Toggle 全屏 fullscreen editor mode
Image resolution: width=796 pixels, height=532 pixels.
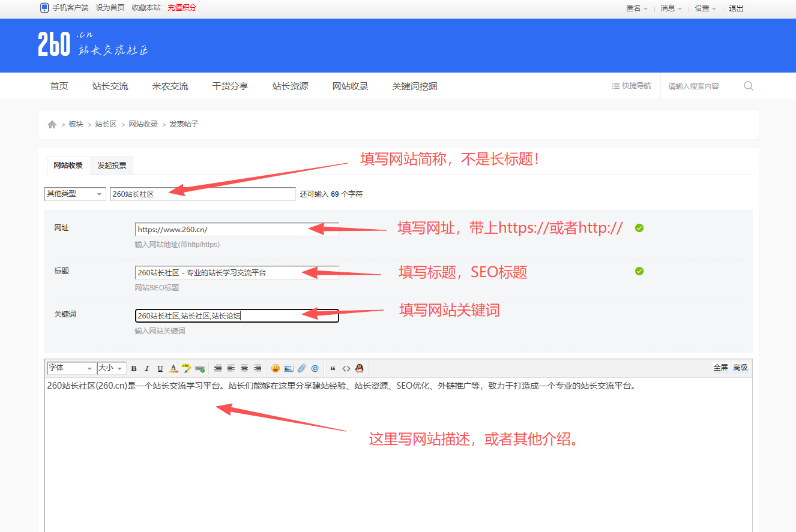pos(720,368)
